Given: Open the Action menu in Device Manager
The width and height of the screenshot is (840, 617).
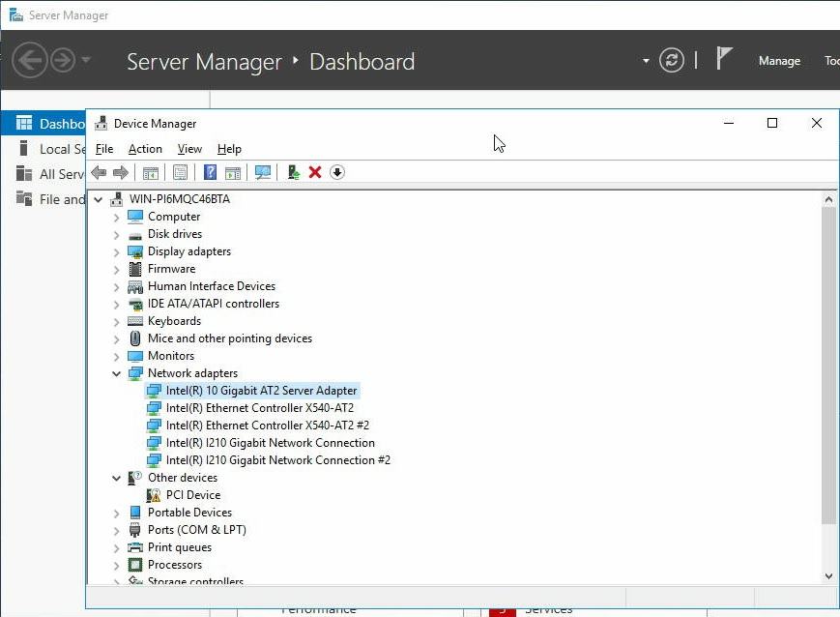Looking at the screenshot, I should click(x=145, y=149).
